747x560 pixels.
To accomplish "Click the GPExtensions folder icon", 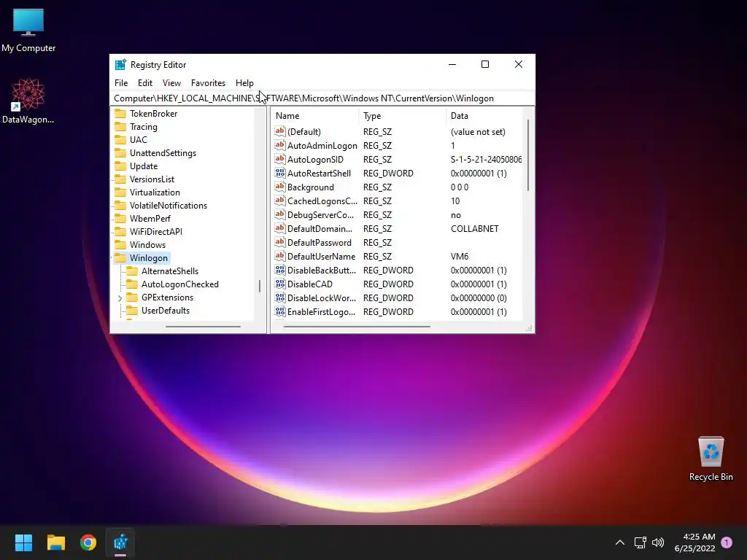I will coord(132,297).
